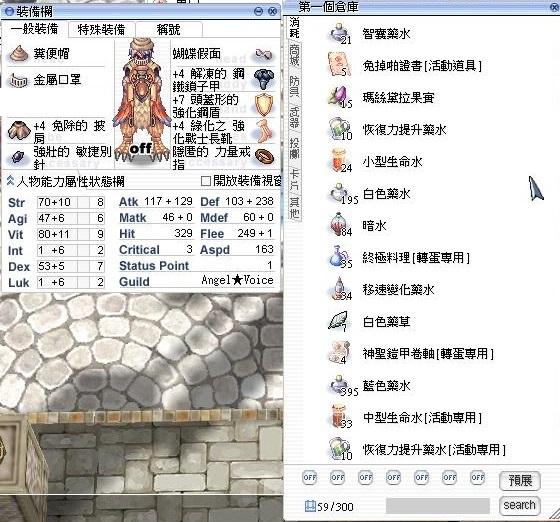The image size is (560, 522).
Task: Click the storage capacity icon beside 59/300
Action: 310,506
